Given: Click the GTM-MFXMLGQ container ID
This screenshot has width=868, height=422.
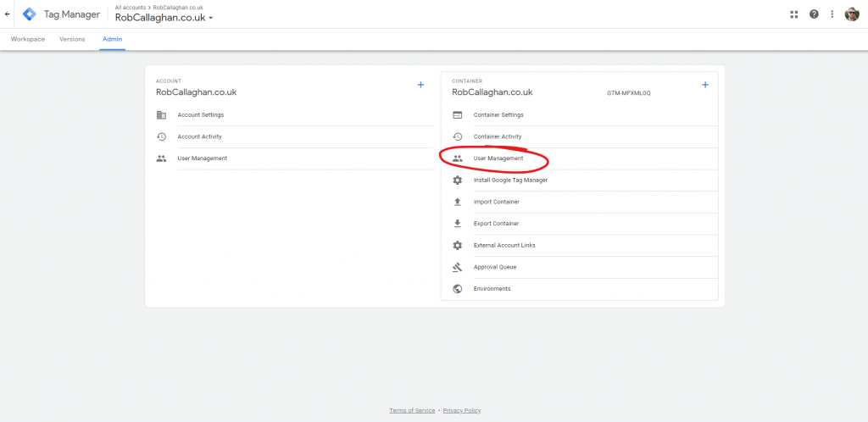Looking at the screenshot, I should pos(629,93).
